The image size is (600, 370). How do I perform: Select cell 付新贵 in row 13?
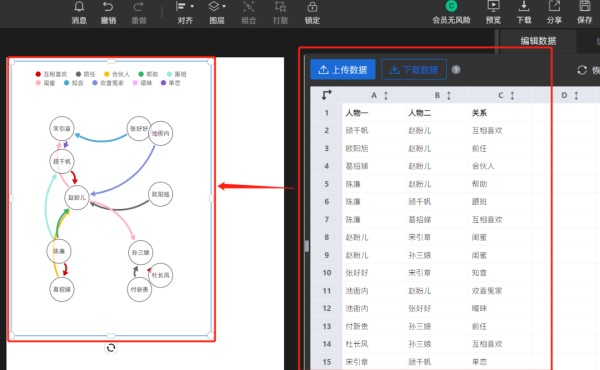(x=373, y=326)
